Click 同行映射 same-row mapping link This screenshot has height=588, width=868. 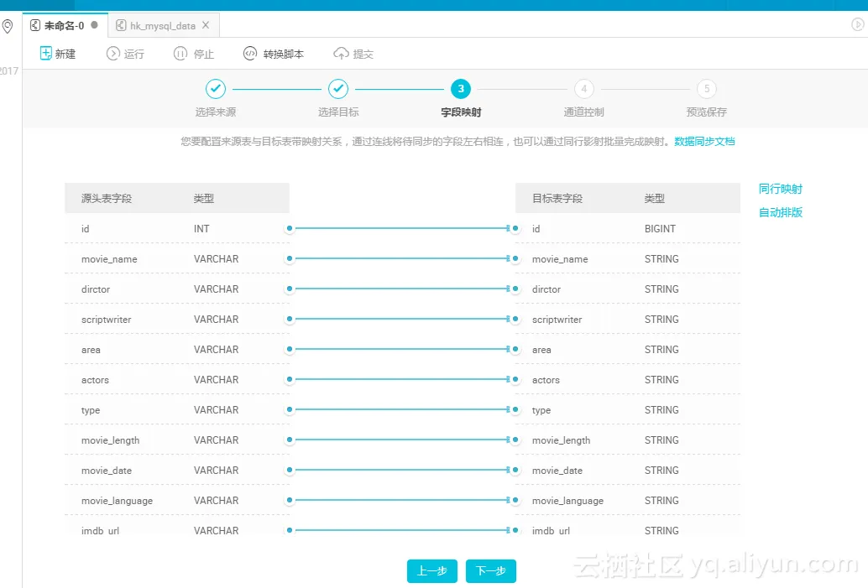[781, 190]
